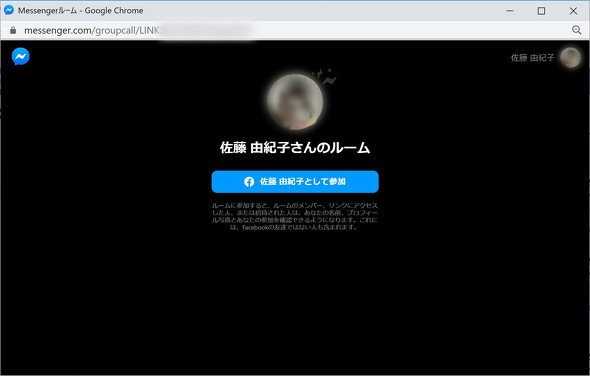Click the sparkle decoration beside the room avatar
The width and height of the screenshot is (590, 376).
pos(324,76)
